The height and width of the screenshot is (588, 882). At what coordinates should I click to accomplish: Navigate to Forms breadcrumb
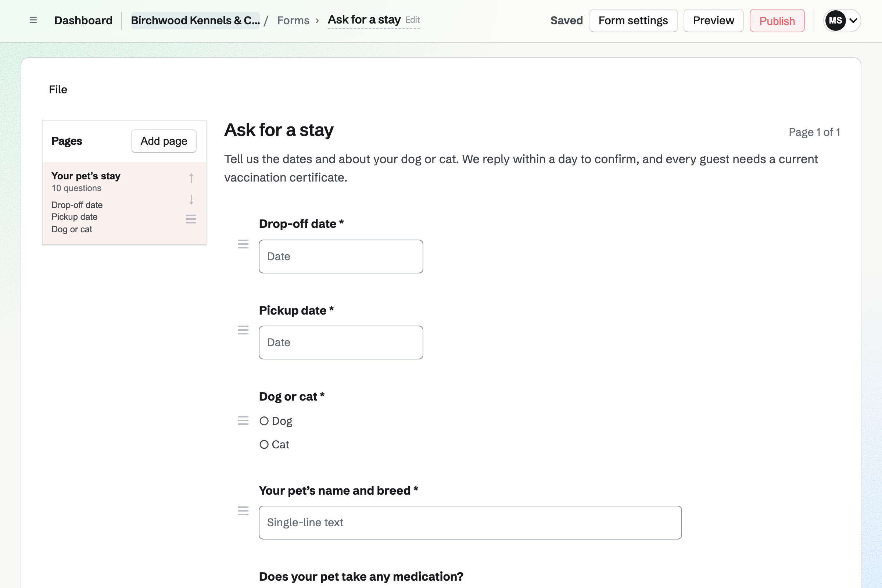click(293, 20)
